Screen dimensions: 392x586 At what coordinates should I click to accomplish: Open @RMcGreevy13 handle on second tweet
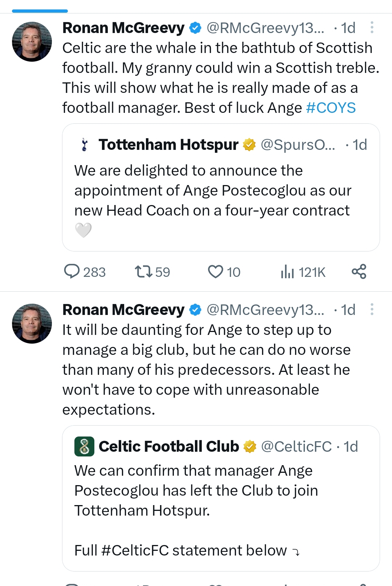click(x=265, y=310)
